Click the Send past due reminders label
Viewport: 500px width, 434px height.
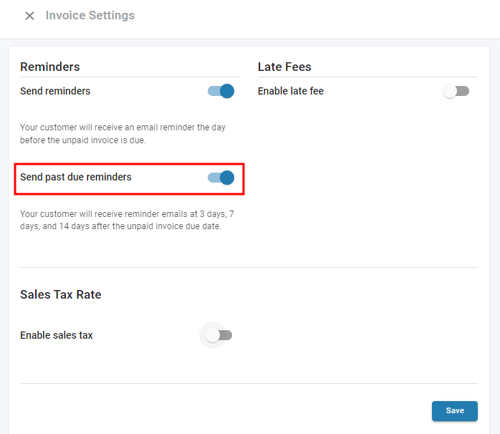click(x=76, y=177)
